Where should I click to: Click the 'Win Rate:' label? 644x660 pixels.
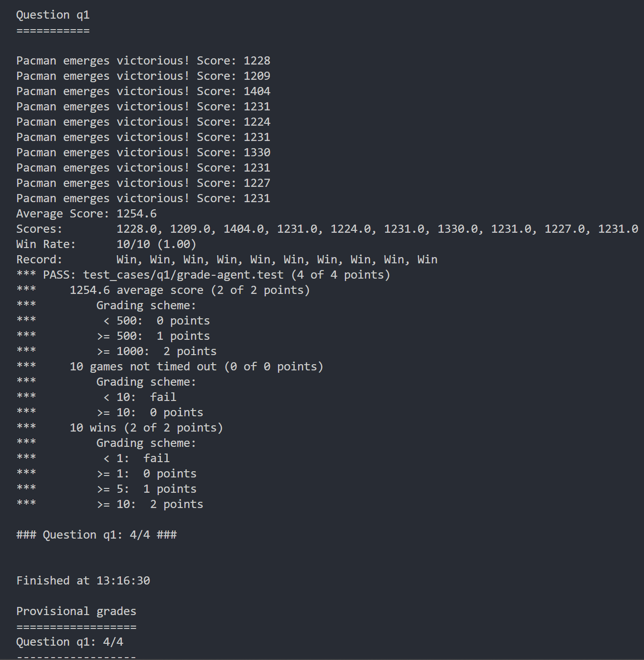point(46,244)
